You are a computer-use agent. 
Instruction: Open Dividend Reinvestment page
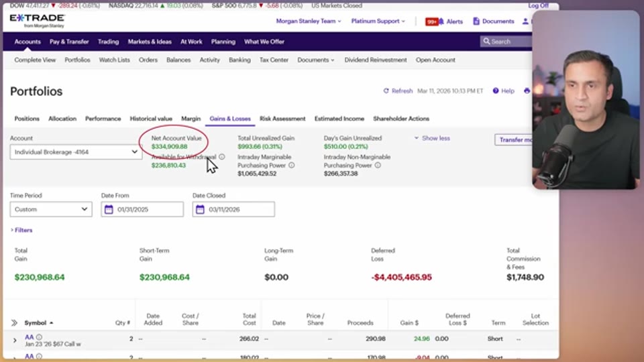(376, 60)
